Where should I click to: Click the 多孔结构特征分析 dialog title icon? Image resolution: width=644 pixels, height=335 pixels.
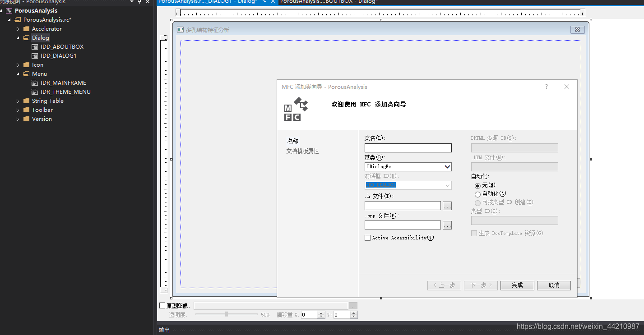180,30
